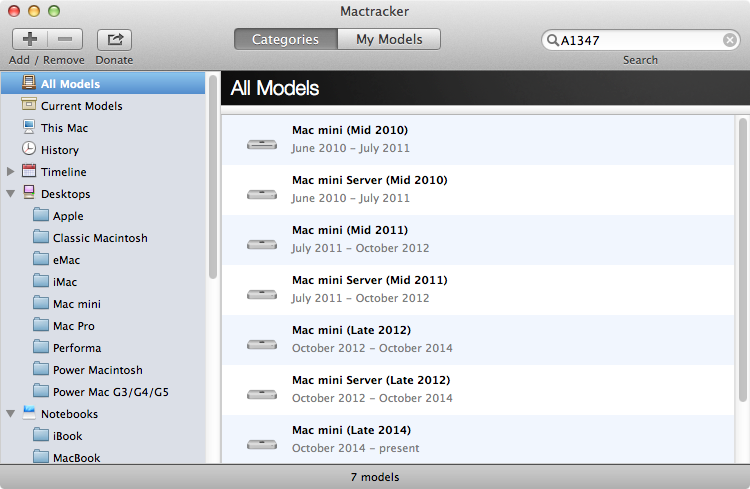Click the Mac mini (Mid 2011) thumbnail
This screenshot has width=750, height=489.
coord(262,244)
